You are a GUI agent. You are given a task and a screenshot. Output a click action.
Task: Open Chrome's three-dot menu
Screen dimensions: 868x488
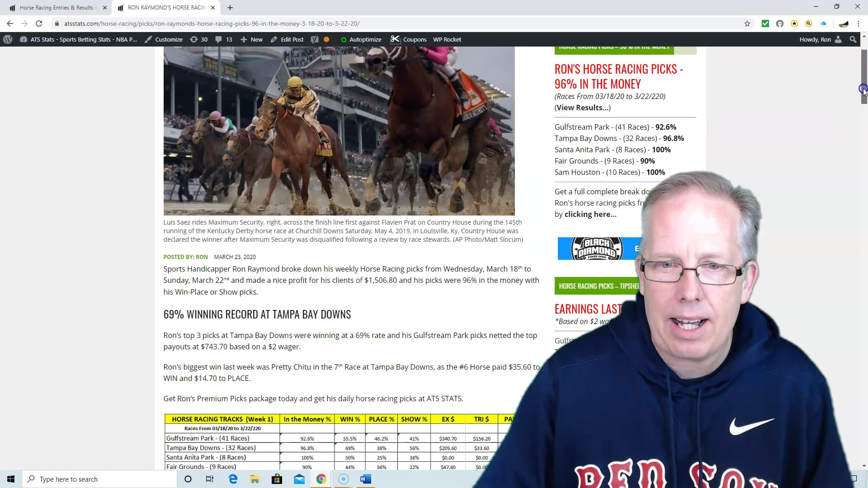[x=858, y=23]
